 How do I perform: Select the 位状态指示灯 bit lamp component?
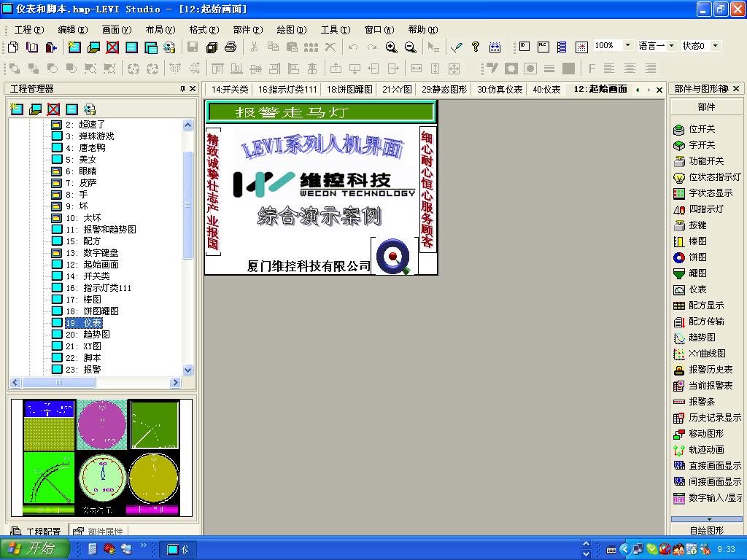pos(707,177)
